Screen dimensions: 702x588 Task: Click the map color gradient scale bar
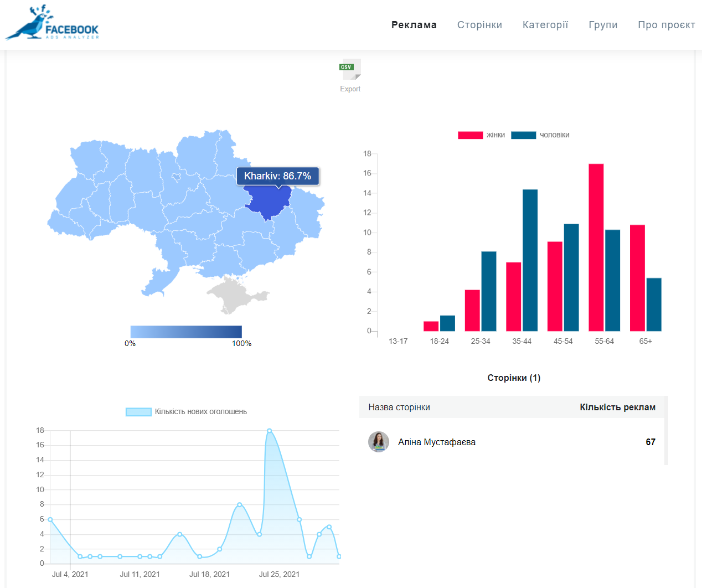pos(186,331)
